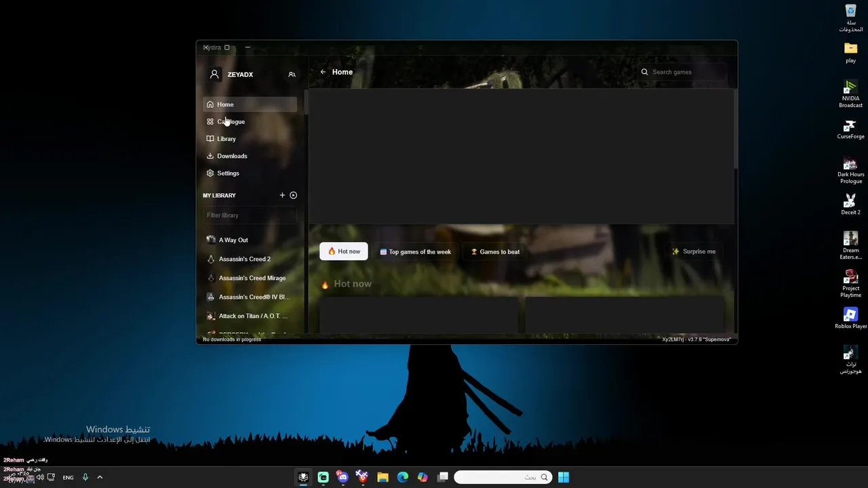Click the first Hot now game card
Screen dimensions: 868x488
coord(418,314)
